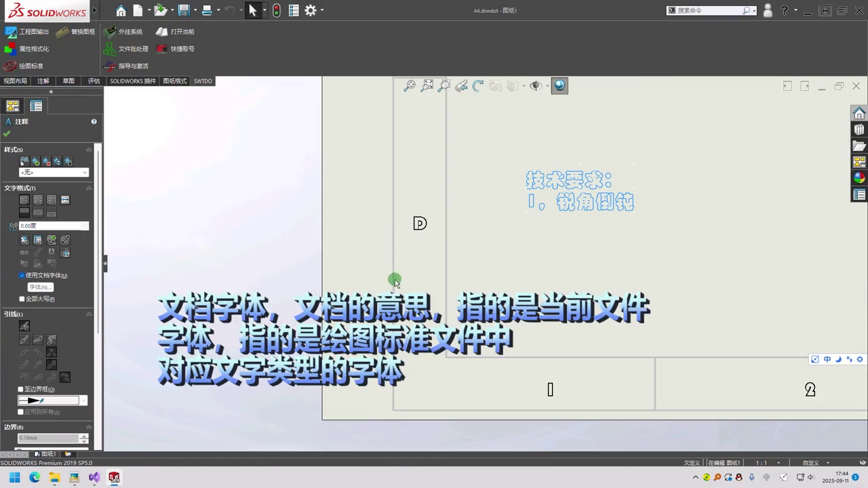Open the View Palette in the task pane
The height and width of the screenshot is (488, 868).
click(859, 162)
